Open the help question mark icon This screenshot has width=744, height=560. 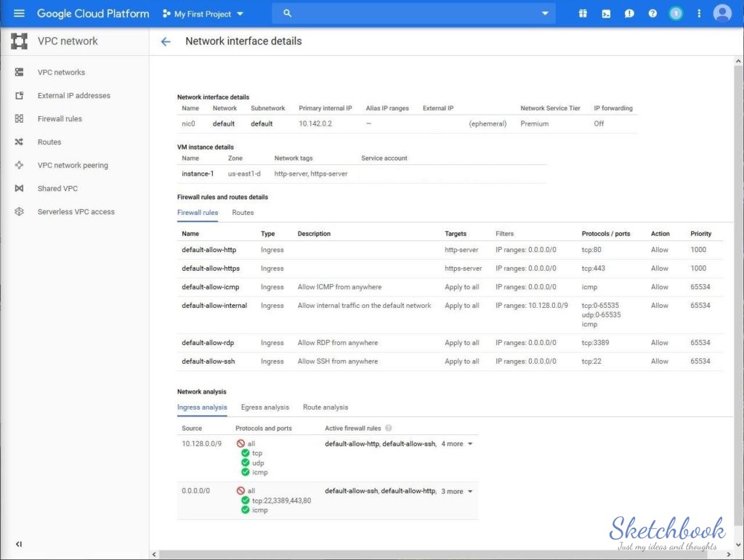(653, 13)
